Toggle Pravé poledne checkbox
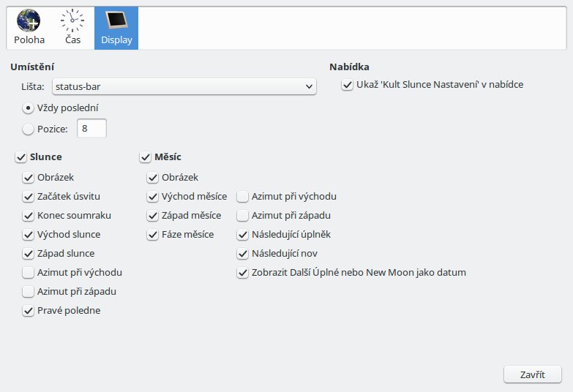Viewport: 573px width, 392px height. [x=28, y=311]
